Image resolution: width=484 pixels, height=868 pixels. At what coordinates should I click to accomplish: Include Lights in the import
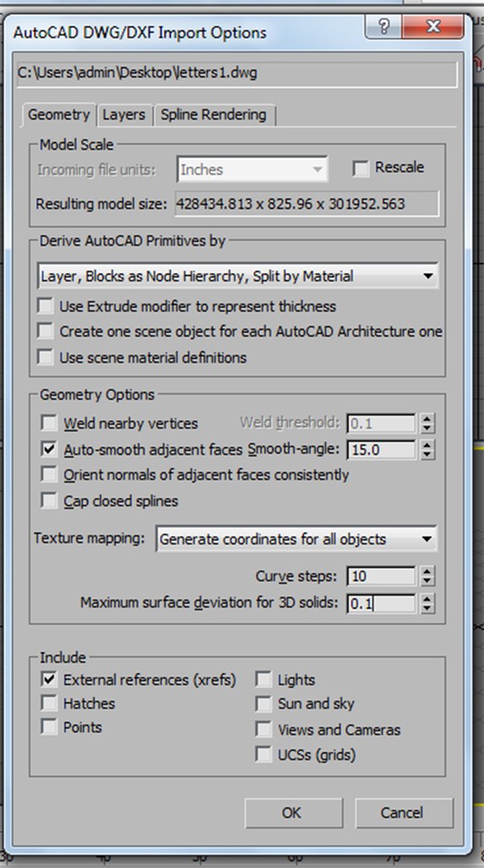point(264,679)
